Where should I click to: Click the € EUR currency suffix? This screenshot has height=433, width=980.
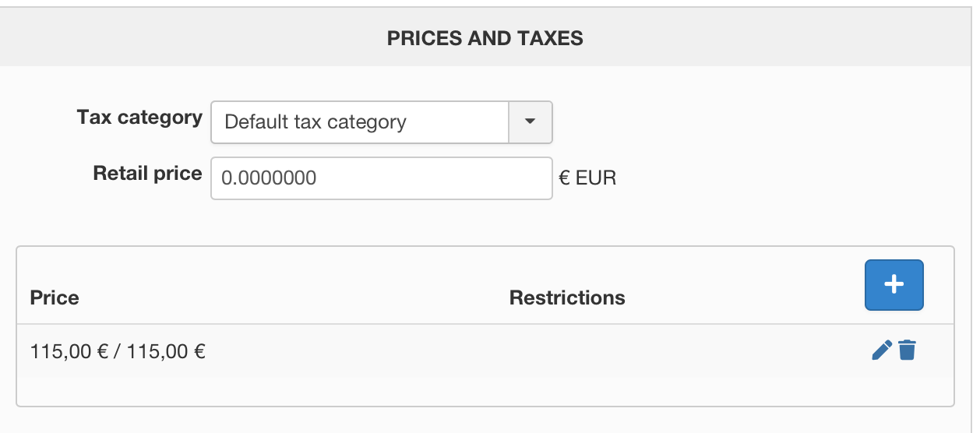pyautogui.click(x=587, y=178)
